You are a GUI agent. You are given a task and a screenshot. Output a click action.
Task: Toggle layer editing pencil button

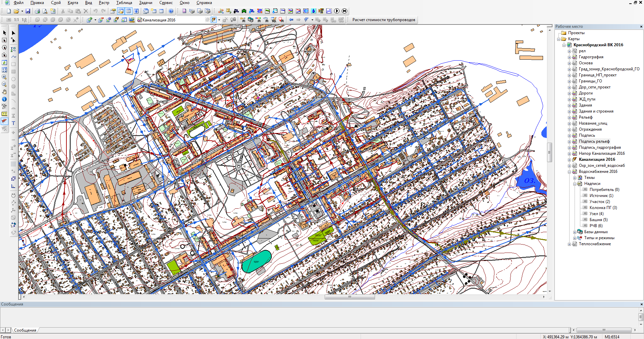[x=214, y=20]
